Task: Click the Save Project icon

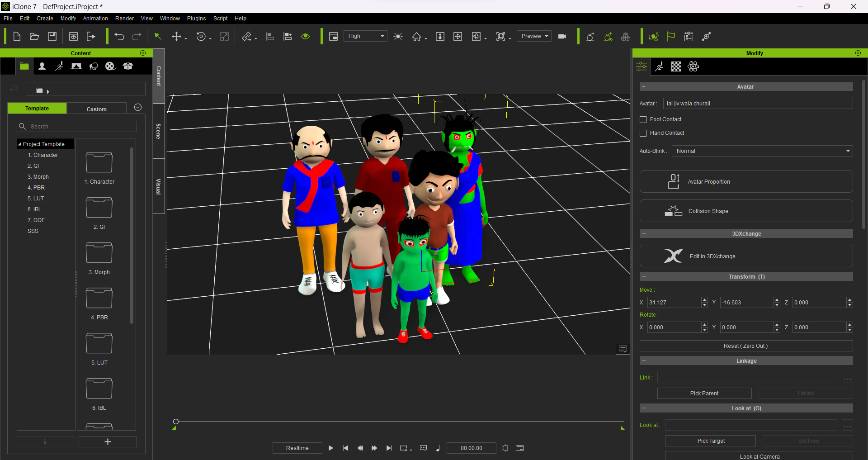Action: [52, 37]
